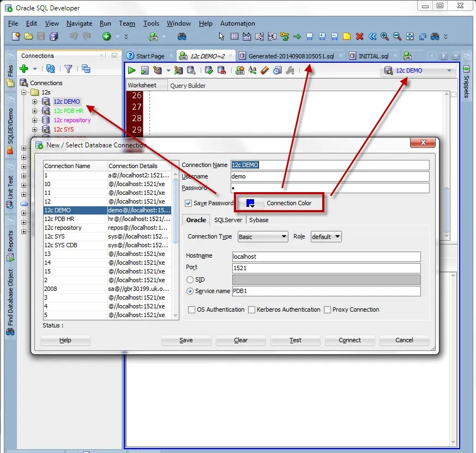Open the blue Connection Color swatch
Viewport: 476px width, 453px height.
point(250,203)
